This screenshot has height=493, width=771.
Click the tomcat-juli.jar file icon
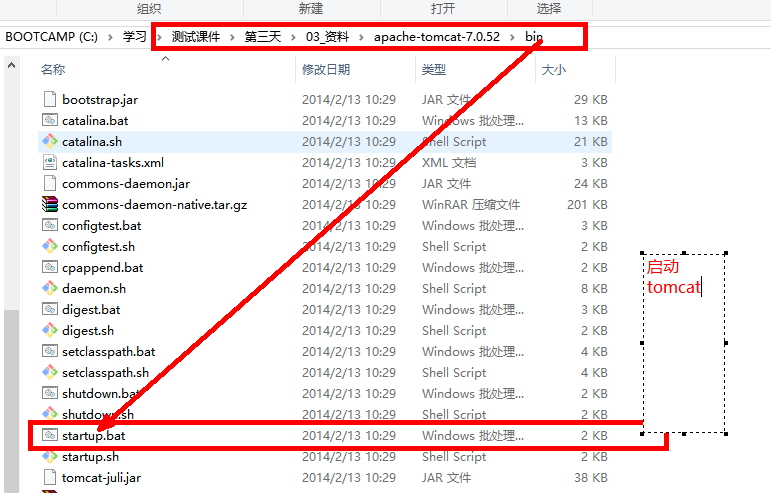50,477
